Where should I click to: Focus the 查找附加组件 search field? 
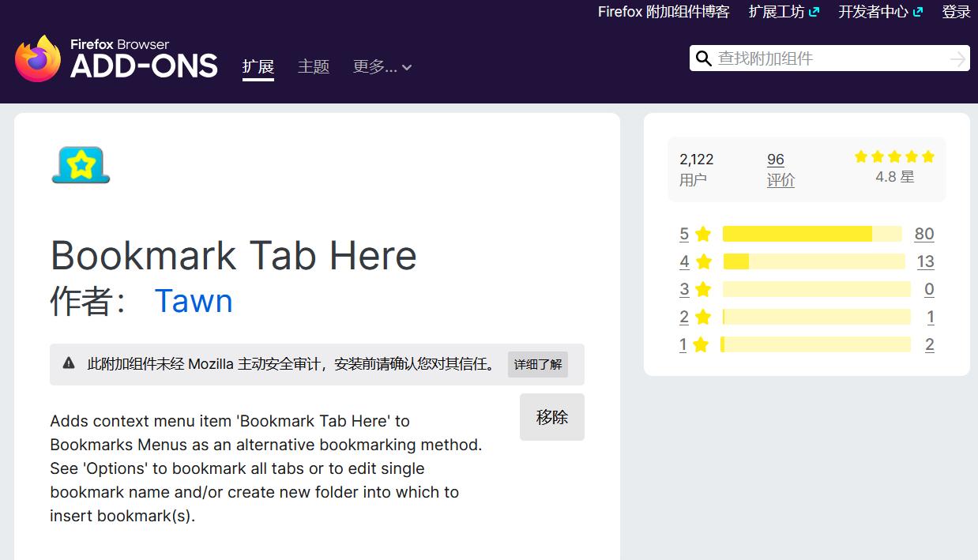(x=831, y=58)
